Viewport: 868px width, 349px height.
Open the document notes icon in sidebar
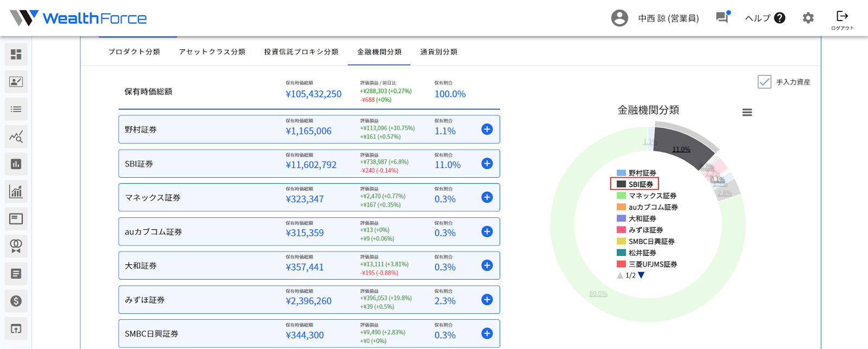point(16,274)
